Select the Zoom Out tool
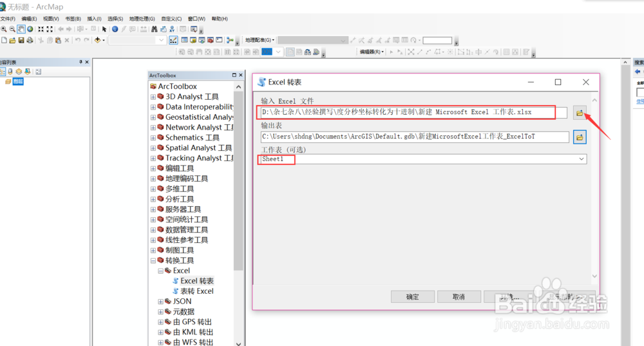 pos(12,29)
